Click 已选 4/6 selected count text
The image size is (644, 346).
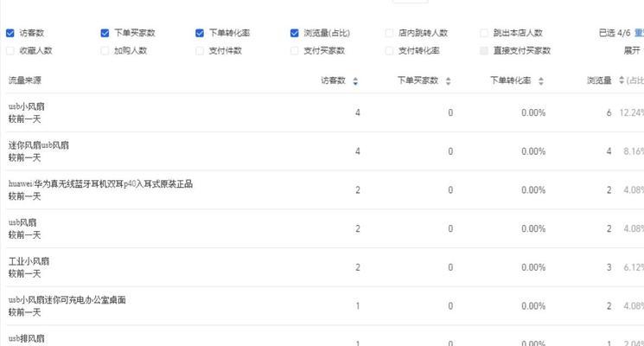615,33
